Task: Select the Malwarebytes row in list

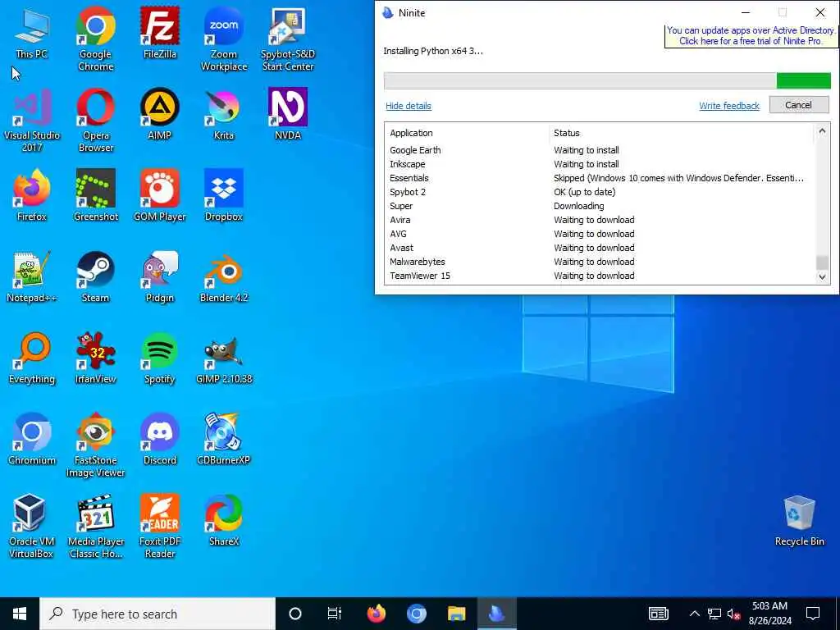Action: click(600, 262)
